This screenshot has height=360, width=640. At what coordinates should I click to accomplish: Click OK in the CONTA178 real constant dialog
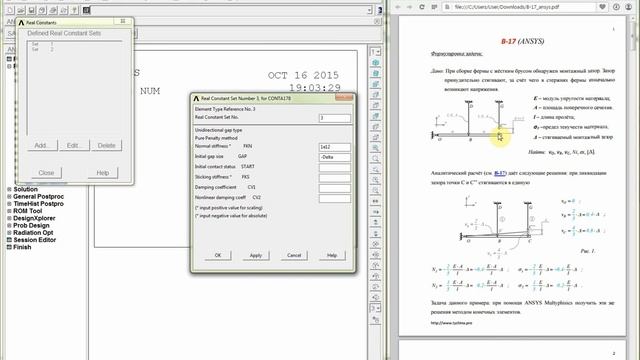(218, 256)
